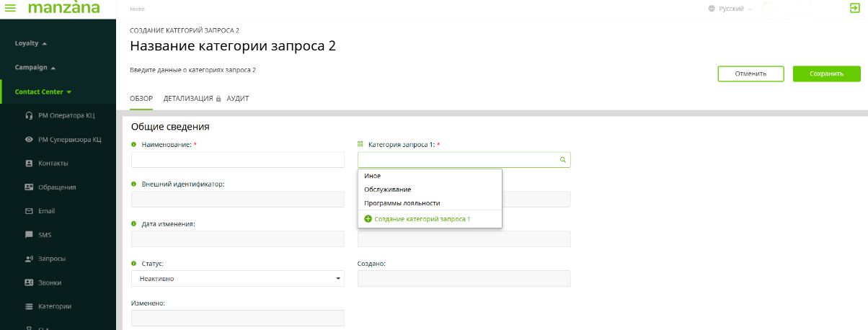This screenshot has height=330, width=868.
Task: Click the info icon beside Наименование
Action: pos(134,145)
